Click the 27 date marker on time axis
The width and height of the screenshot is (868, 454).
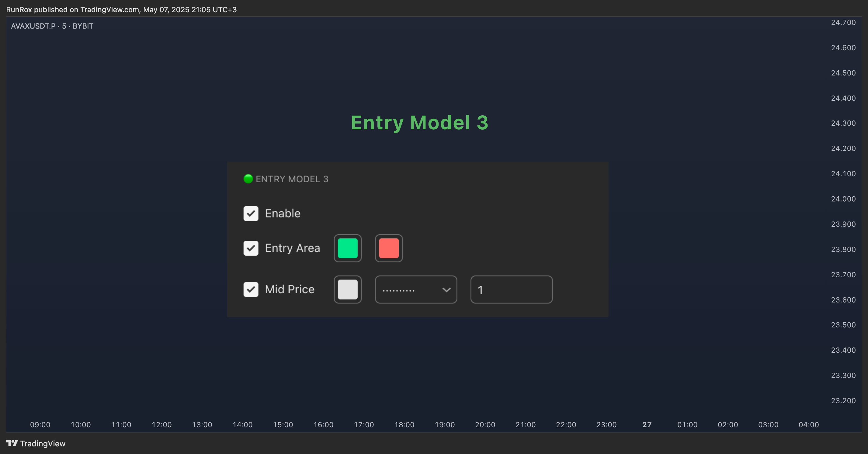point(647,424)
